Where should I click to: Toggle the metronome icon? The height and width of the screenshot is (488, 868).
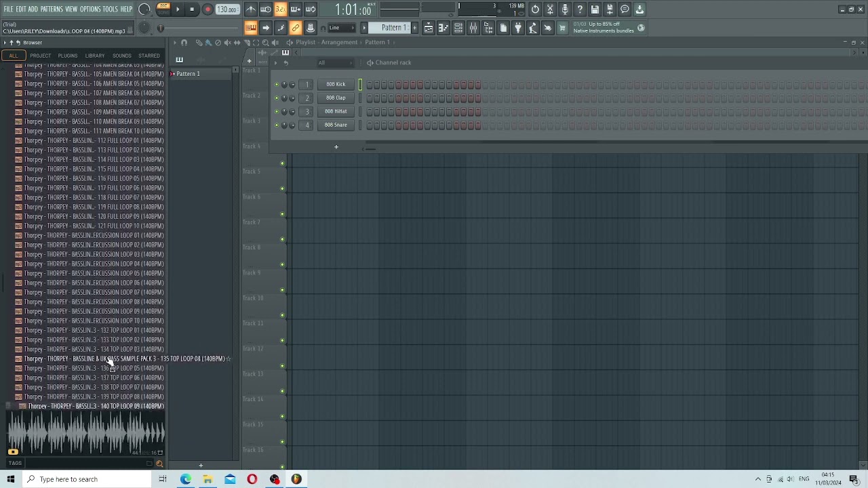pos(251,9)
